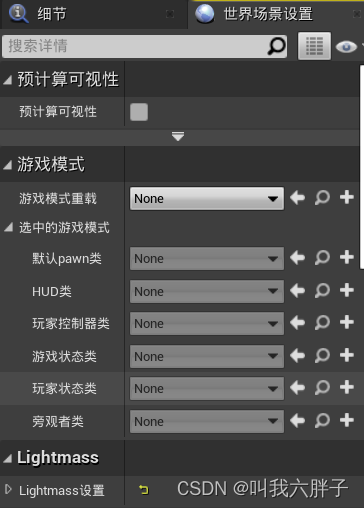Expand advanced options arrow under 预计算可视性
The width and height of the screenshot is (364, 508).
tap(178, 136)
